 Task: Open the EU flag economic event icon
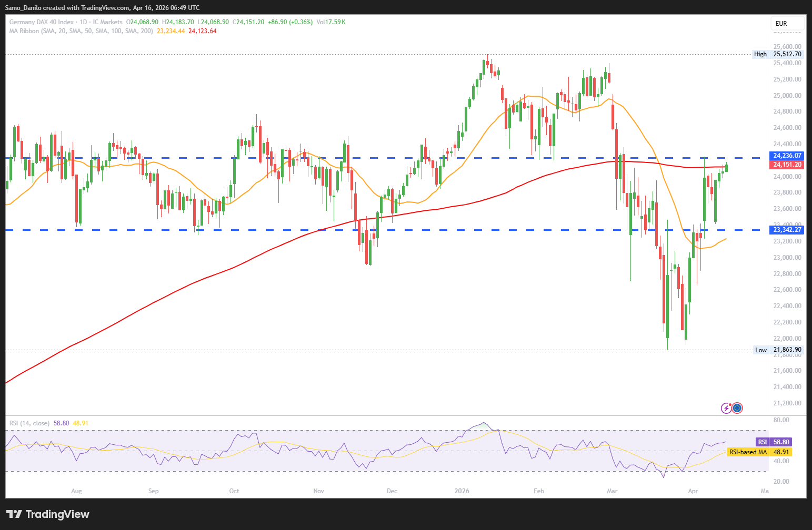[737, 407]
